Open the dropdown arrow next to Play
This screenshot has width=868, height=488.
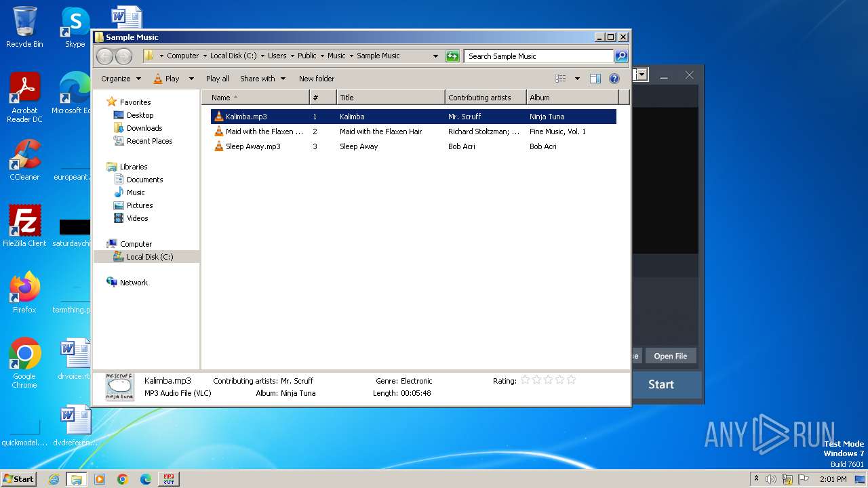point(191,79)
